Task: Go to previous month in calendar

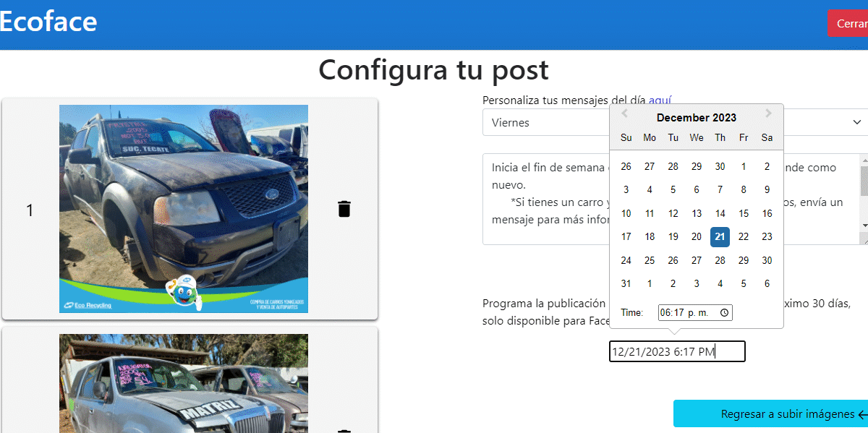Action: 624,114
